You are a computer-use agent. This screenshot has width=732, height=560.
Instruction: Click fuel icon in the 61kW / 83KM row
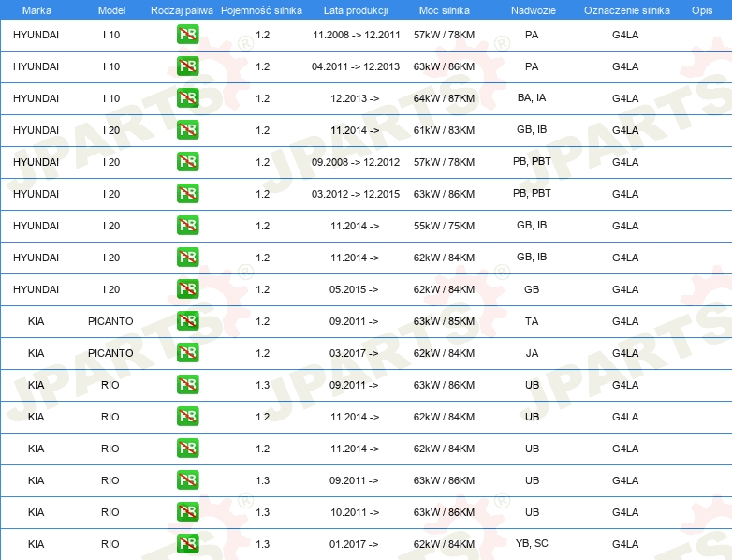point(187,130)
